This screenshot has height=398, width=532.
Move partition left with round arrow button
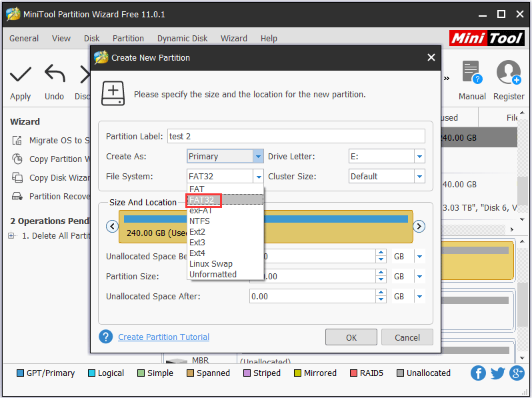[x=112, y=226]
